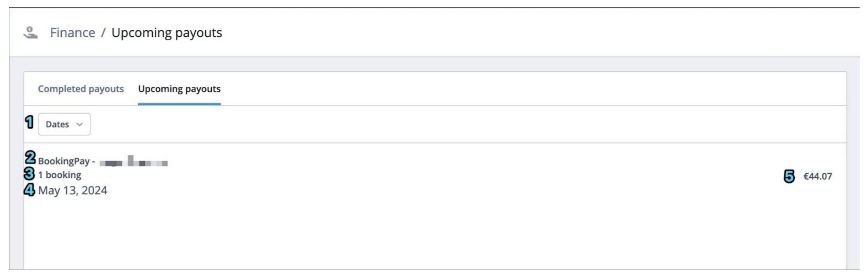
Task: Select the May 13, 2024 payout date
Action: pos(72,191)
